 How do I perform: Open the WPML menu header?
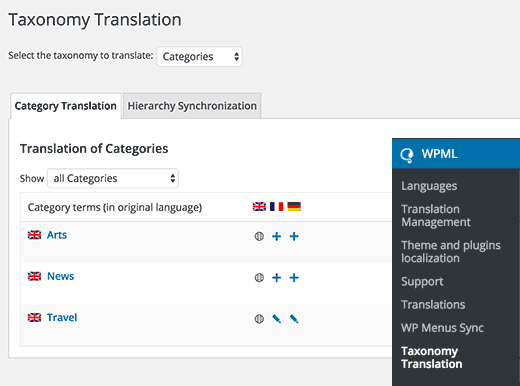pyautogui.click(x=456, y=154)
